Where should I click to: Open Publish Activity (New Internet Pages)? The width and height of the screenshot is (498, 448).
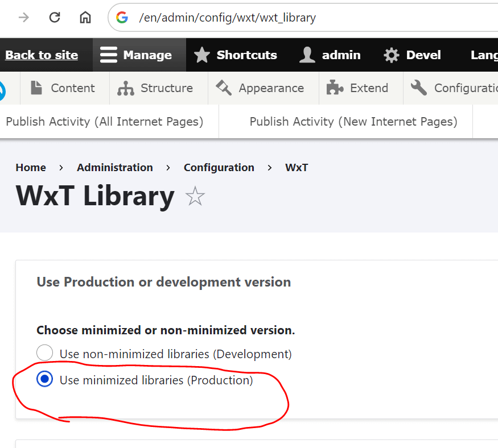[x=353, y=122]
